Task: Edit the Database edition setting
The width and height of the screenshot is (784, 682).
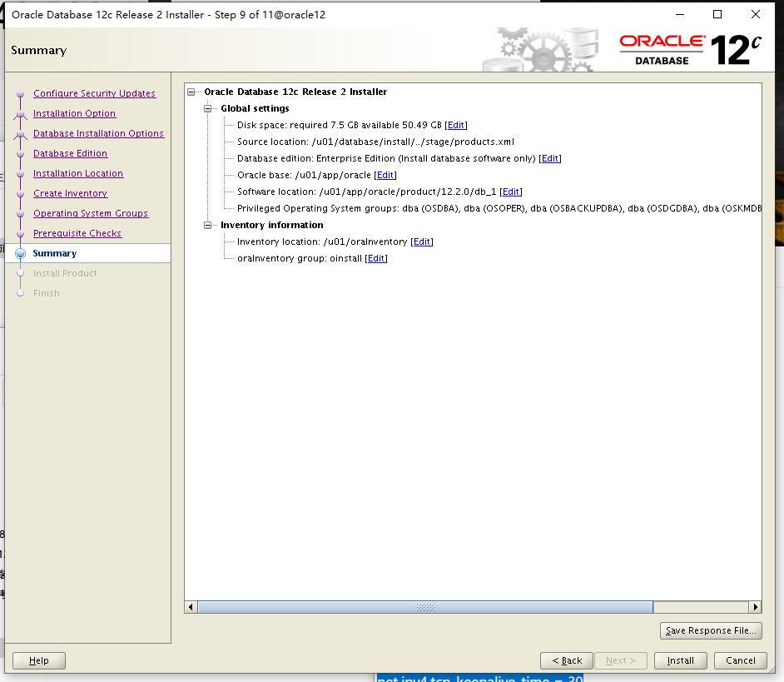Action: pyautogui.click(x=550, y=159)
